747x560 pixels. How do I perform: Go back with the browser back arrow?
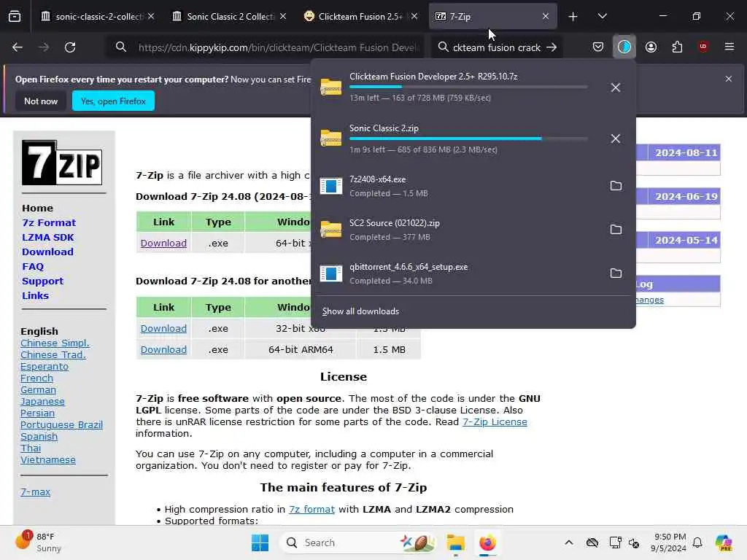[18, 47]
